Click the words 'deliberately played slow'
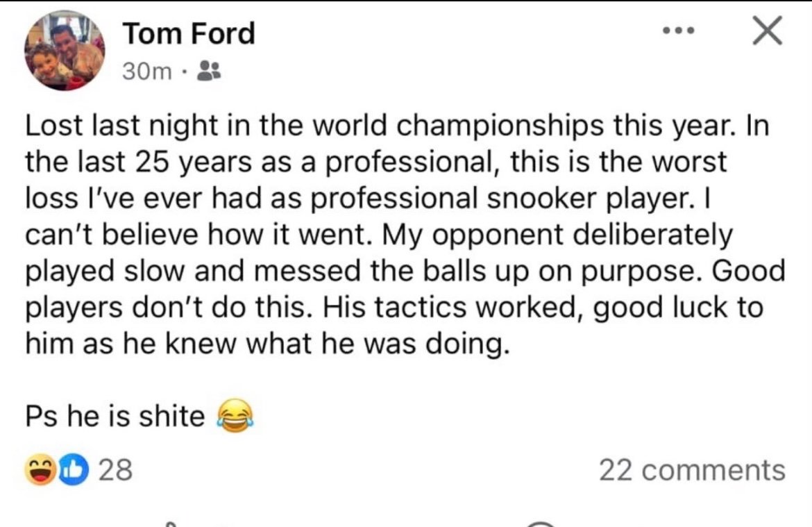This screenshot has width=812, height=527. point(379,252)
